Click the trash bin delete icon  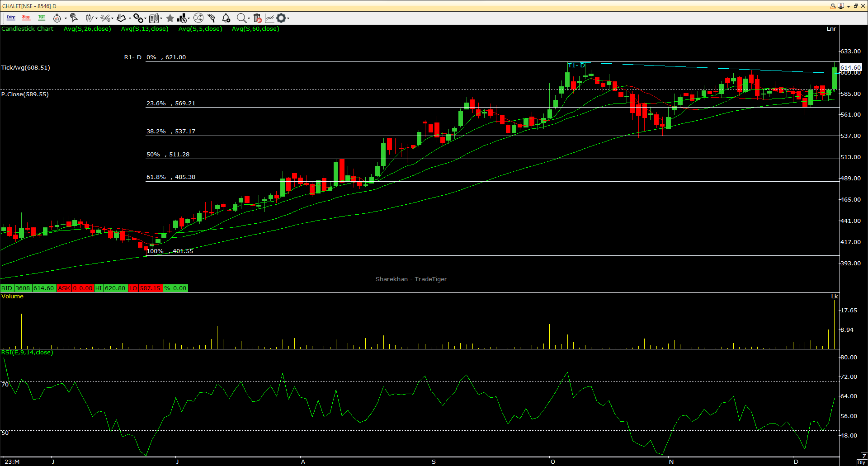[x=257, y=18]
